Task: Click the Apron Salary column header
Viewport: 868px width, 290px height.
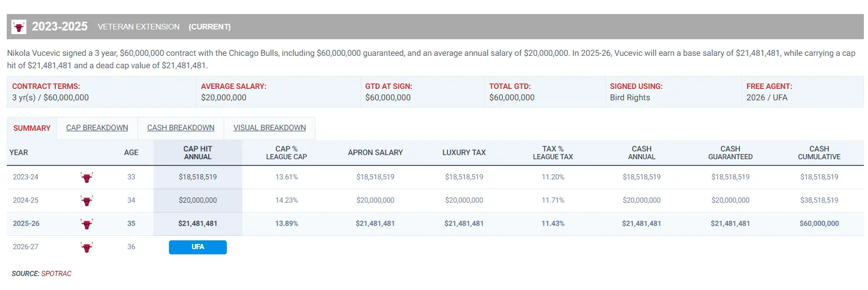Action: click(375, 152)
